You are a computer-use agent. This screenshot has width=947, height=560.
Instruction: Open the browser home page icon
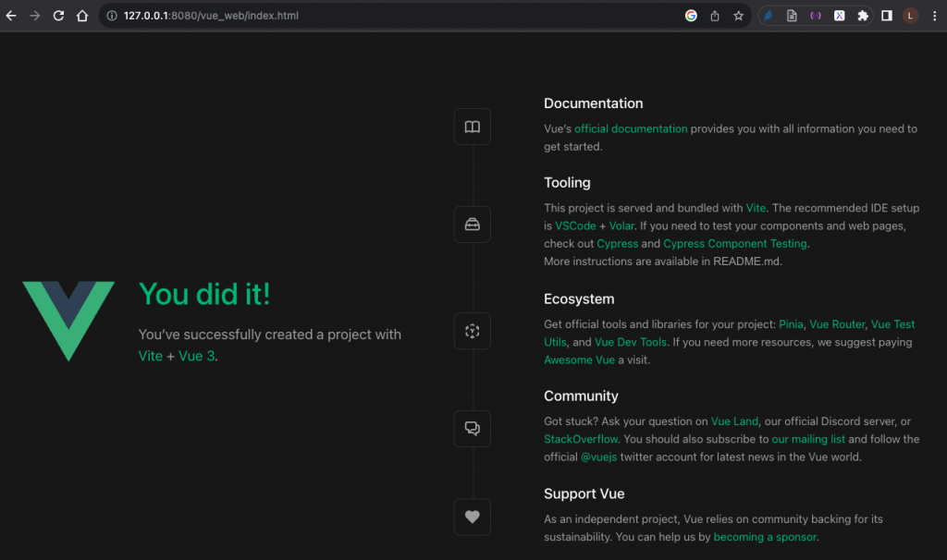click(x=82, y=16)
